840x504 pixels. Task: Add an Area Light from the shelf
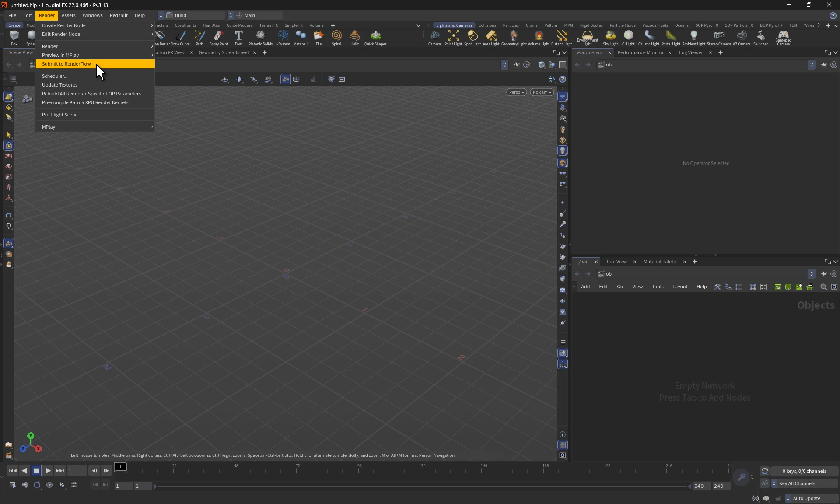click(x=491, y=38)
